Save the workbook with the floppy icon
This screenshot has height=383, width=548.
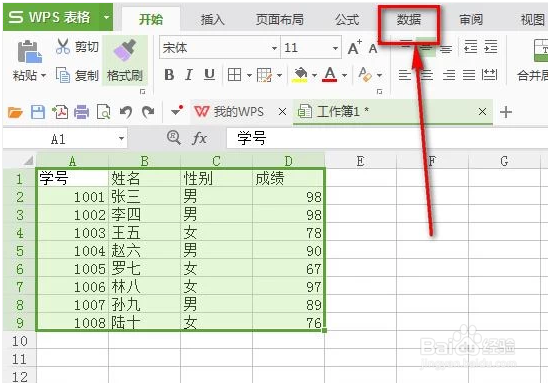point(38,112)
